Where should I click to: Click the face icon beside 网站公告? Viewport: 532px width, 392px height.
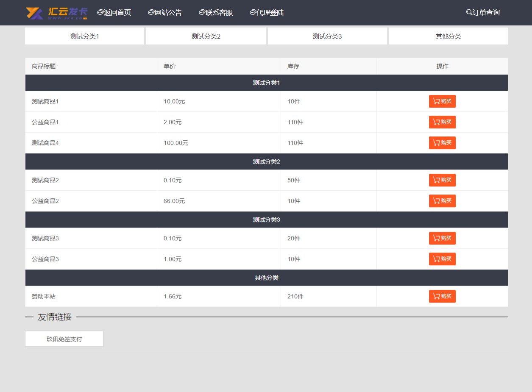click(151, 13)
